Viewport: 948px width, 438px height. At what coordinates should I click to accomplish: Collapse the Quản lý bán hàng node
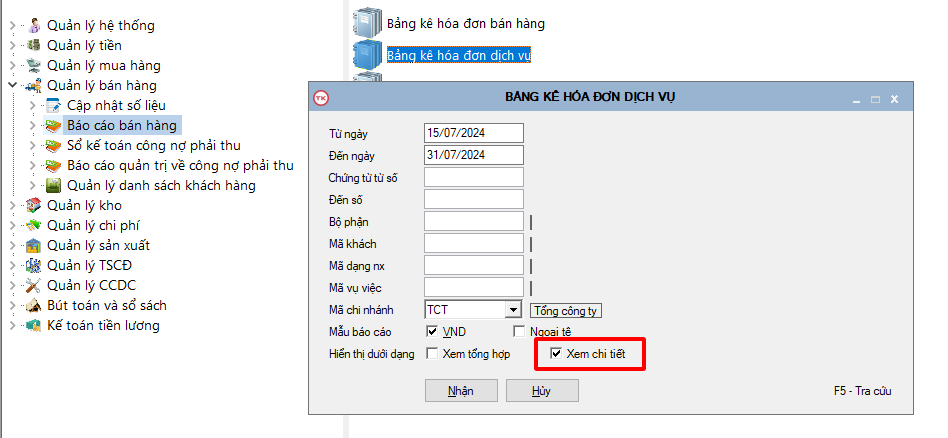tap(12, 86)
